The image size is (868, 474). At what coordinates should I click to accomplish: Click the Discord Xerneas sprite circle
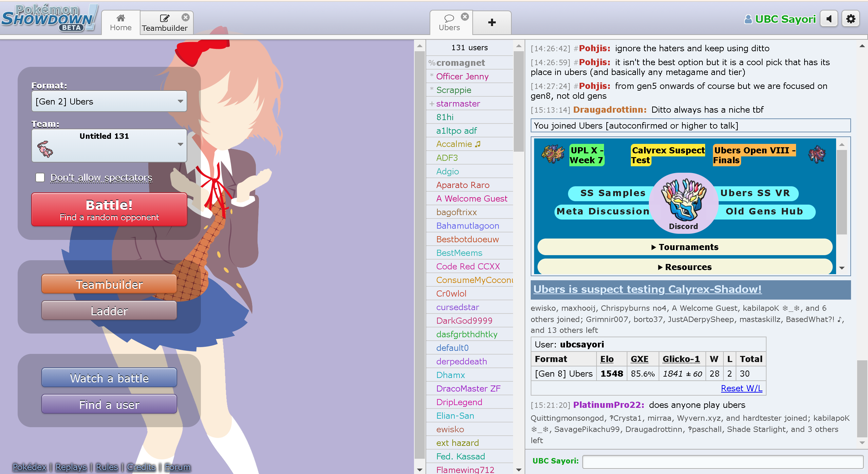pyautogui.click(x=683, y=203)
